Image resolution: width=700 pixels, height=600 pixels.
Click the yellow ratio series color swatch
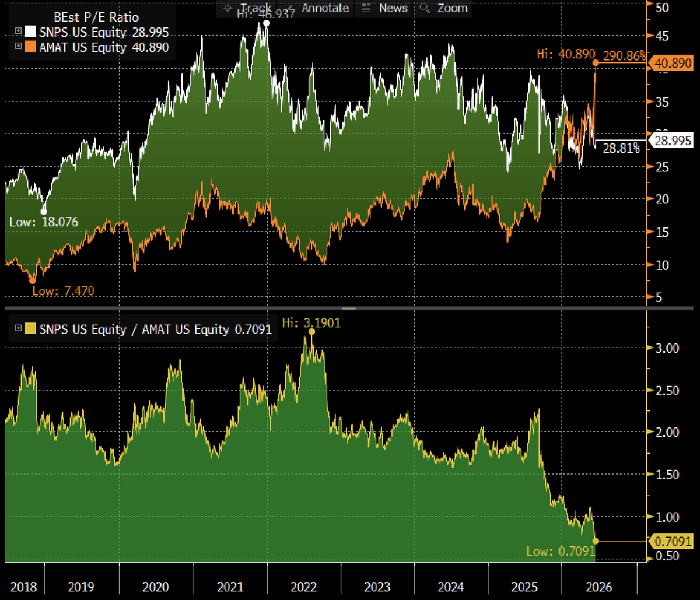[x=29, y=329]
